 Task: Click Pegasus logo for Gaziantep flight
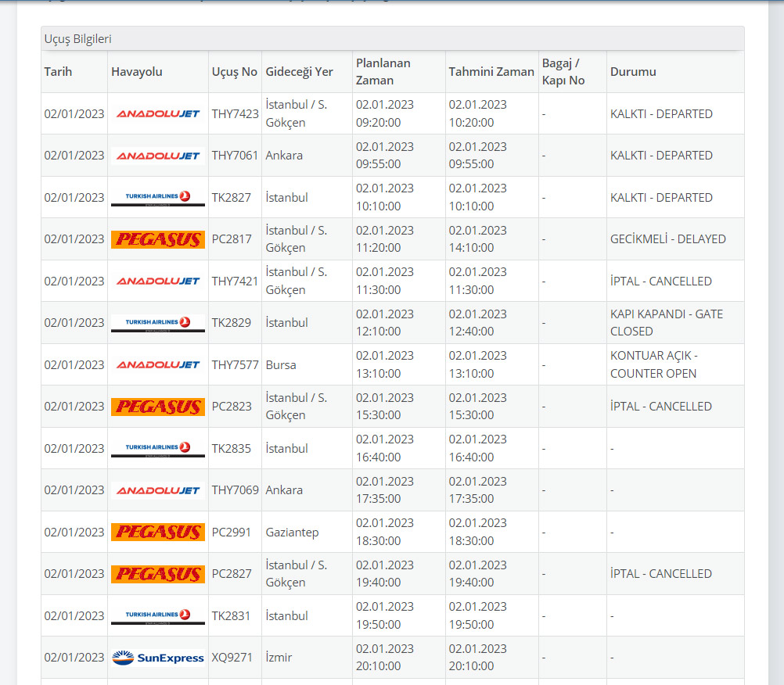[158, 532]
